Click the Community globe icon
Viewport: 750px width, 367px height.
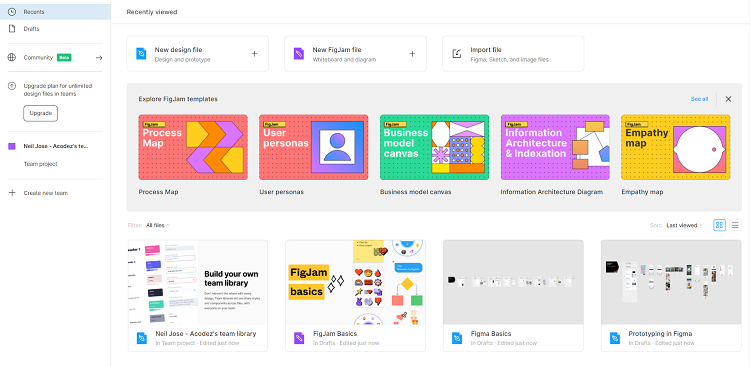[12, 57]
